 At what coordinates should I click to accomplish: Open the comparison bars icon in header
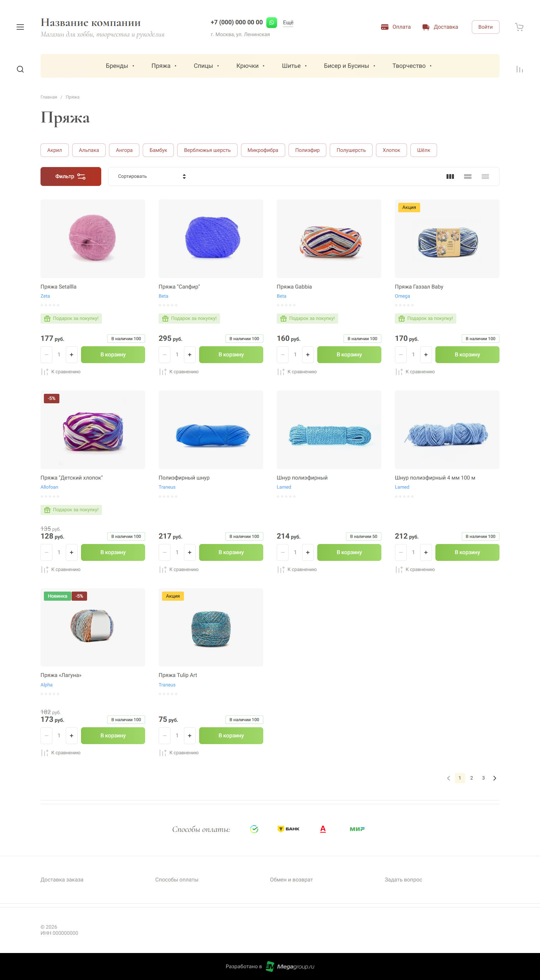pos(519,69)
